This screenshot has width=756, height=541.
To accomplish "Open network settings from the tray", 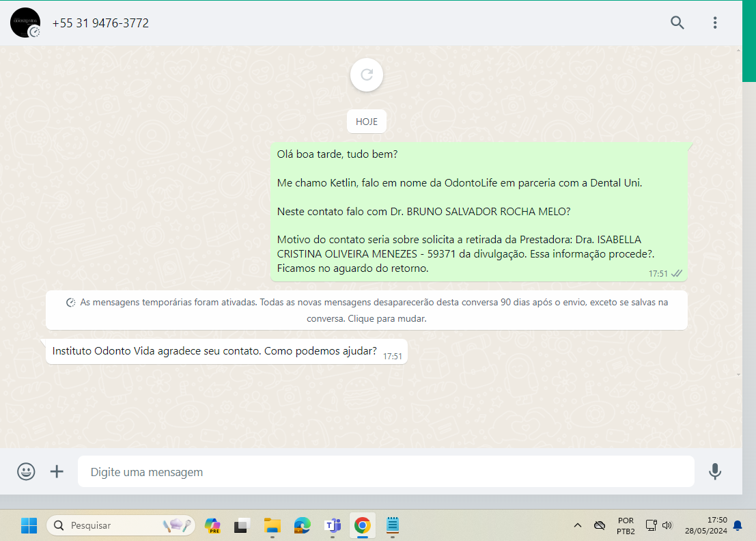I will click(651, 525).
